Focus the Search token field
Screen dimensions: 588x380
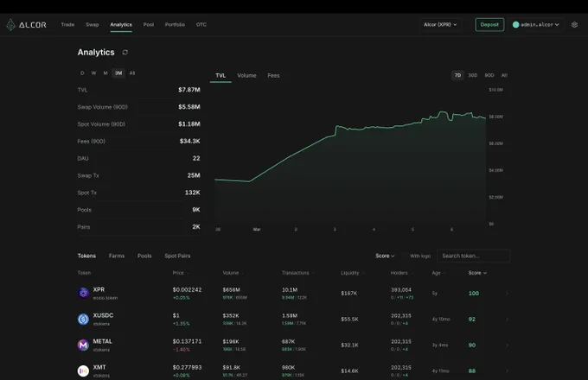[473, 256]
